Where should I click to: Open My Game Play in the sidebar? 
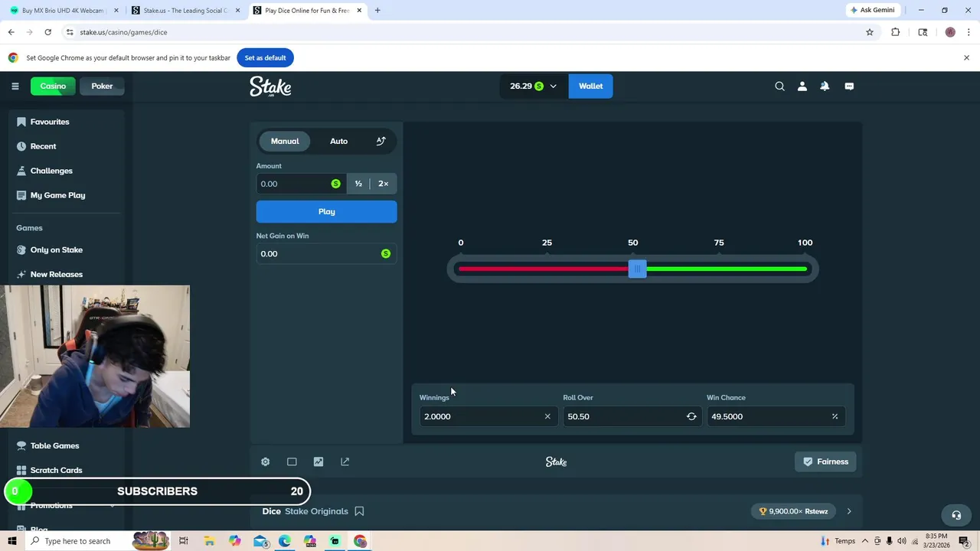click(x=57, y=195)
